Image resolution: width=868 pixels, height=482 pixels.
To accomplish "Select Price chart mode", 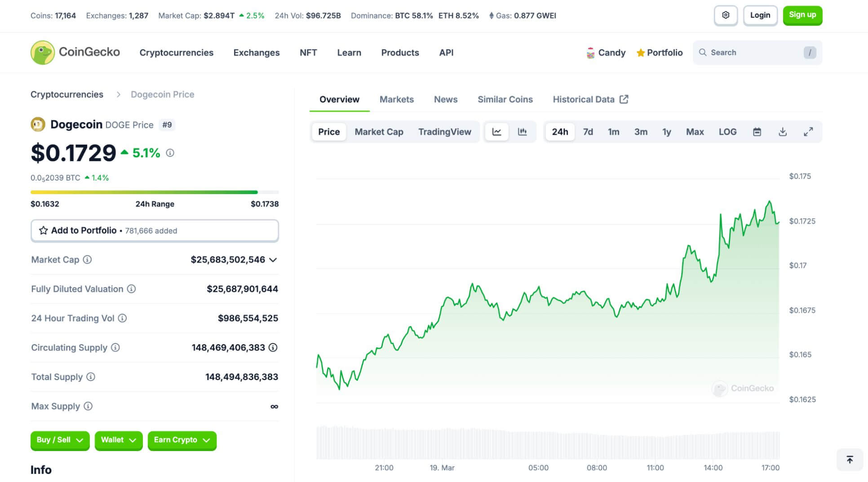I will pyautogui.click(x=329, y=132).
